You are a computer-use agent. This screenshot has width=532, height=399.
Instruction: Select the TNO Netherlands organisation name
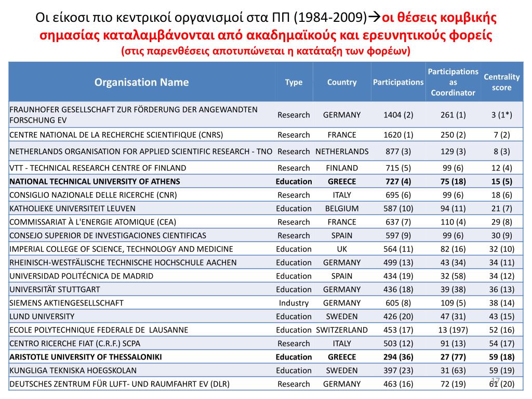pyautogui.click(x=141, y=151)
